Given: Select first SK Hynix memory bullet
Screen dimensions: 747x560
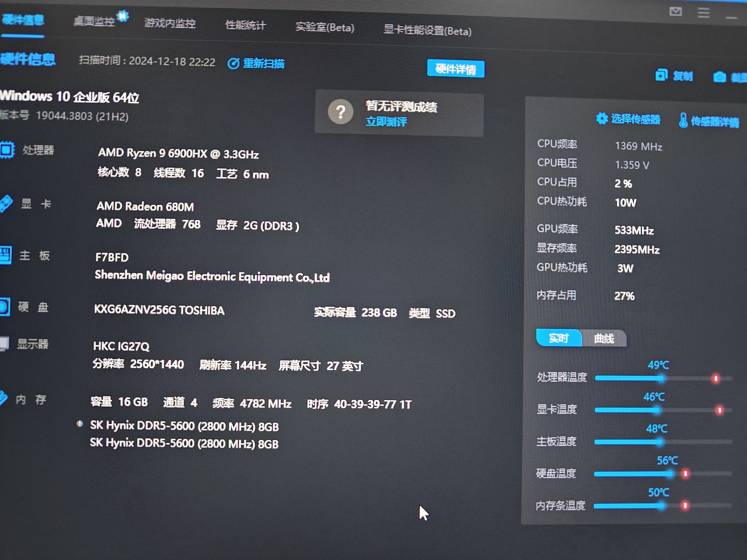Looking at the screenshot, I should point(80,424).
